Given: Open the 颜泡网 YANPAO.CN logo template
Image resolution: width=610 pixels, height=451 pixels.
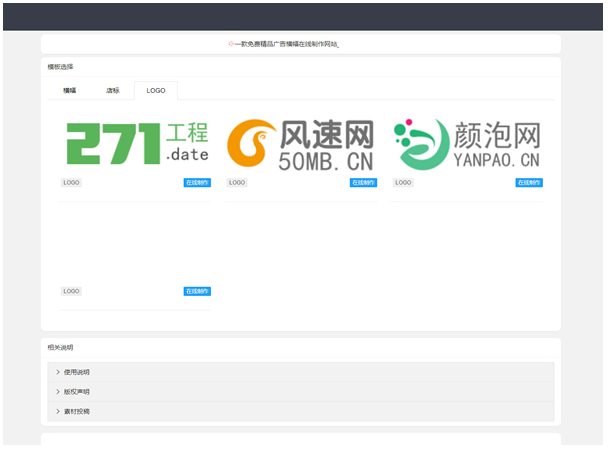Looking at the screenshot, I should coord(467,143).
